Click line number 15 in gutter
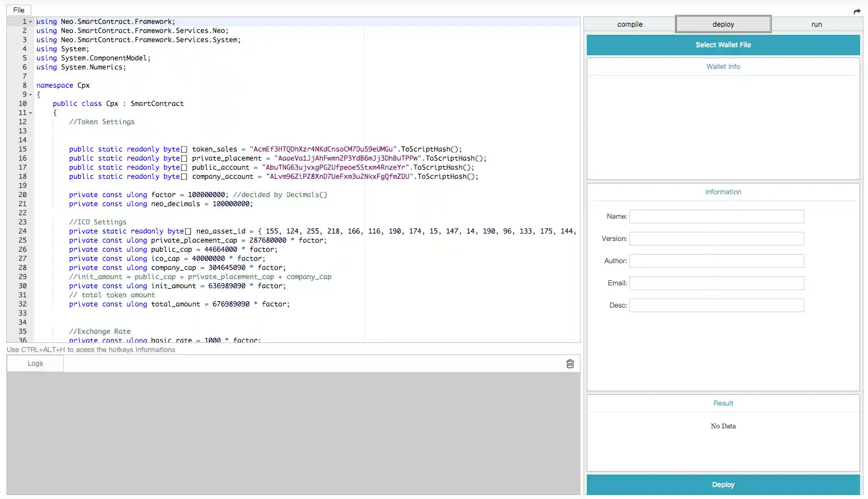868x499 pixels. 23,149
